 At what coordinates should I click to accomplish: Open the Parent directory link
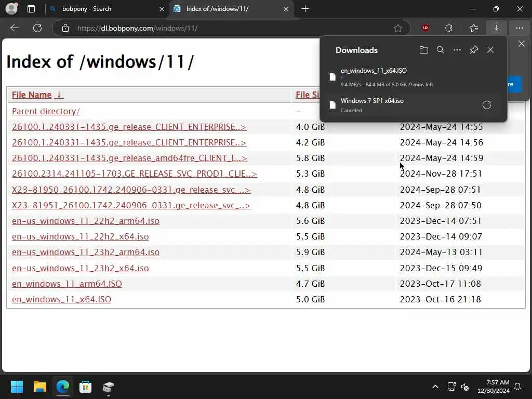tap(46, 111)
